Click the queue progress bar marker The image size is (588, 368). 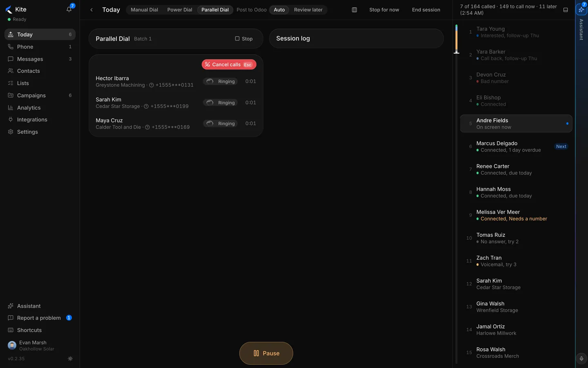(x=457, y=52)
